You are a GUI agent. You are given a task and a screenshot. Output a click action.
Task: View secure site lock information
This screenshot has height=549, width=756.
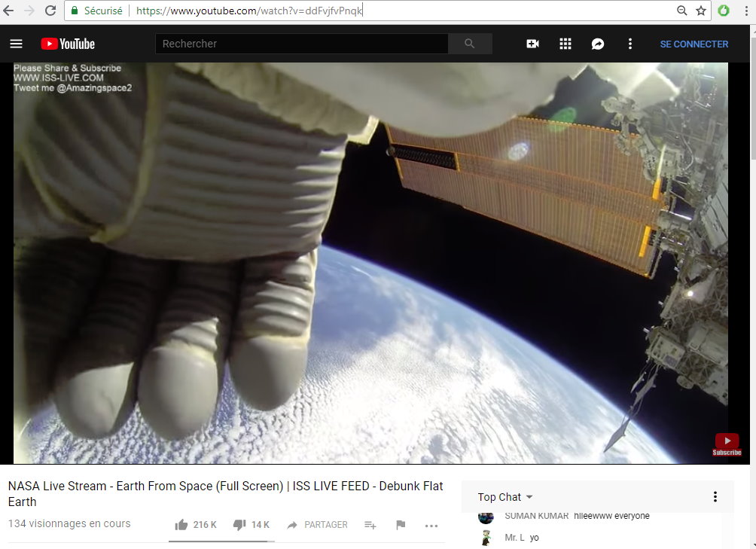click(75, 10)
